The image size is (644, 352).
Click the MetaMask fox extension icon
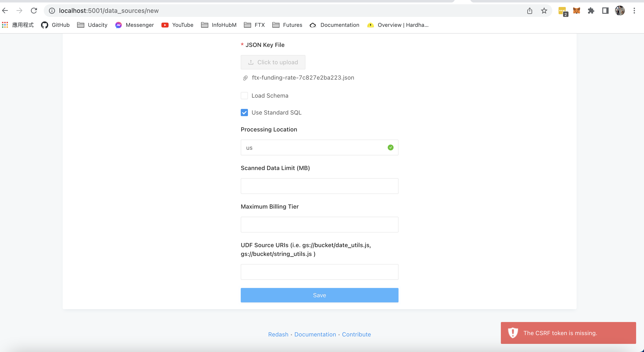pyautogui.click(x=577, y=11)
